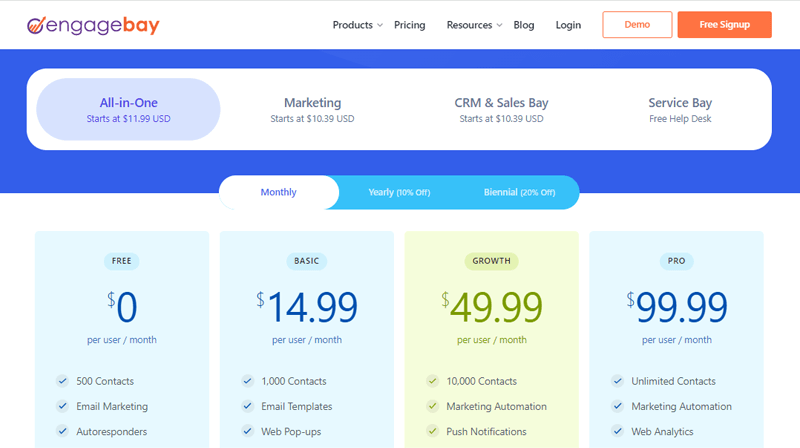The height and width of the screenshot is (448, 800).
Task: Click the Push Notifications feature text
Action: [x=486, y=432]
